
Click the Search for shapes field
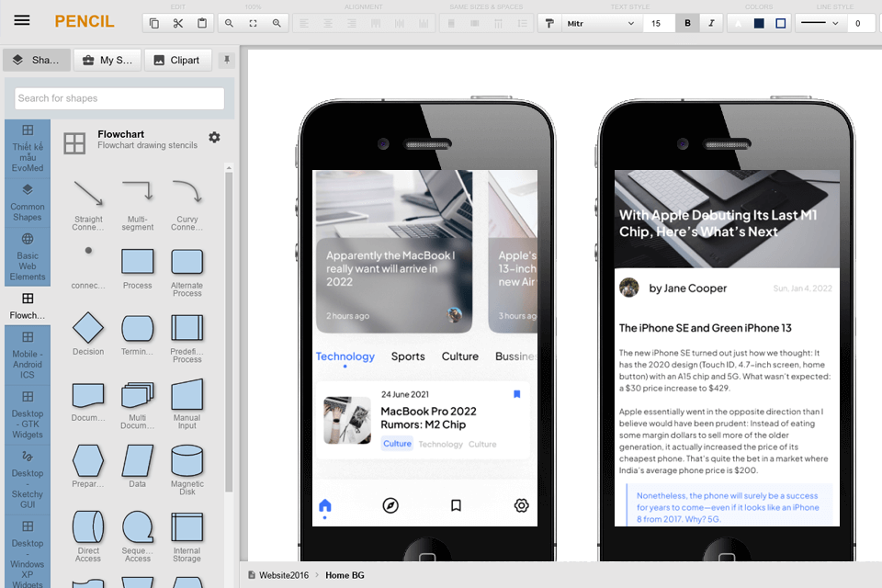119,98
